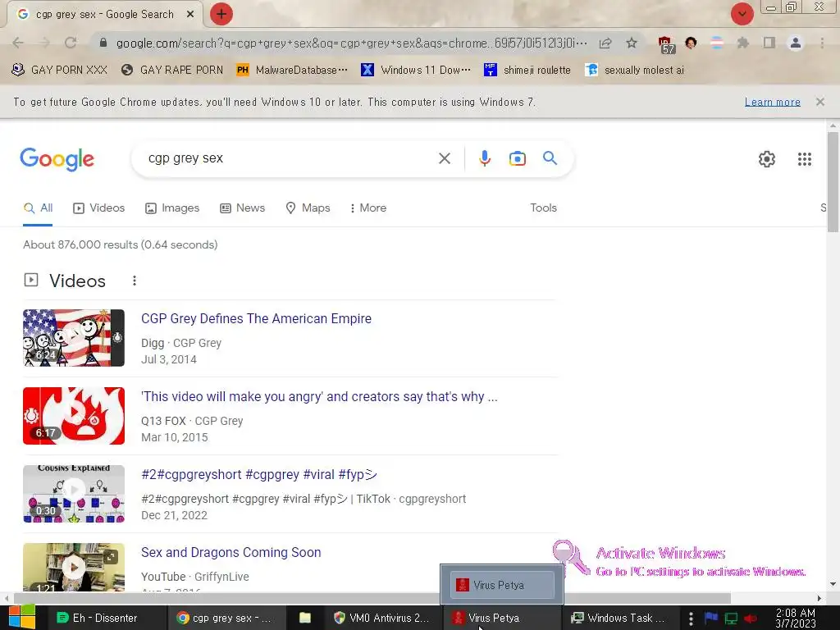The width and height of the screenshot is (840, 630).
Task: Open search Tools options
Action: 543,208
